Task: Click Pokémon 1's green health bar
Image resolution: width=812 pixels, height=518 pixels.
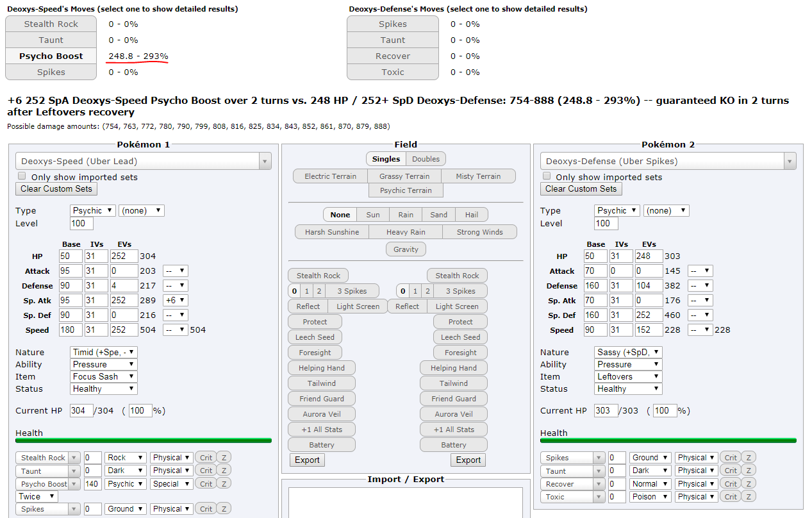Action: click(144, 440)
